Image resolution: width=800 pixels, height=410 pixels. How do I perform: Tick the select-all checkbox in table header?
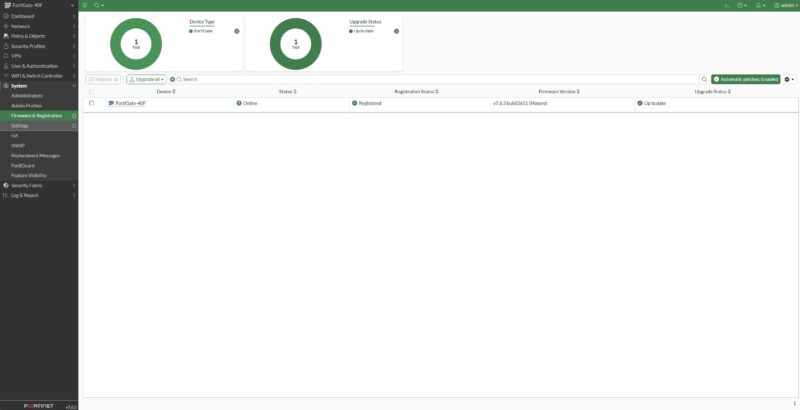click(x=91, y=92)
